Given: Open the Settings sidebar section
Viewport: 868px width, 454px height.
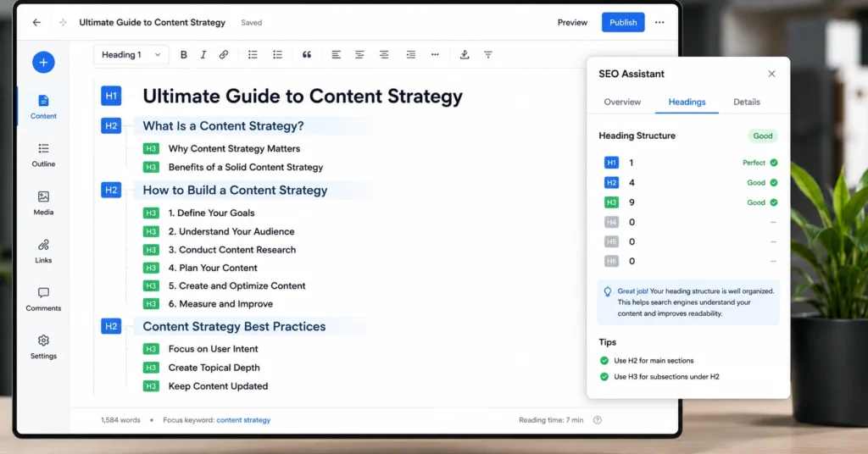Looking at the screenshot, I should pos(43,347).
